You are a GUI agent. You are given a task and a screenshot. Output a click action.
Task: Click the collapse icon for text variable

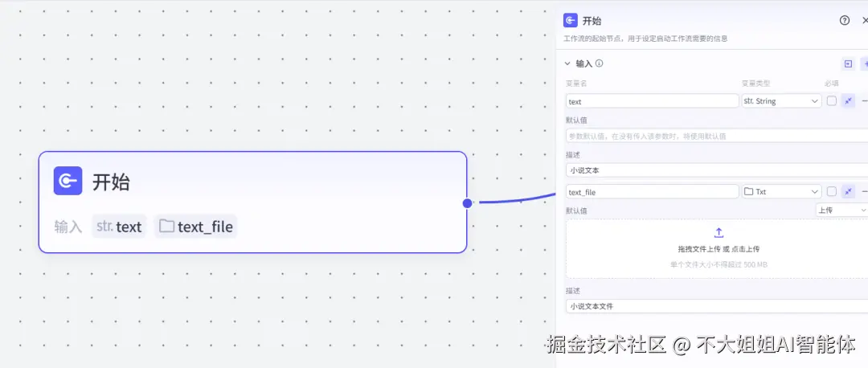tap(848, 101)
